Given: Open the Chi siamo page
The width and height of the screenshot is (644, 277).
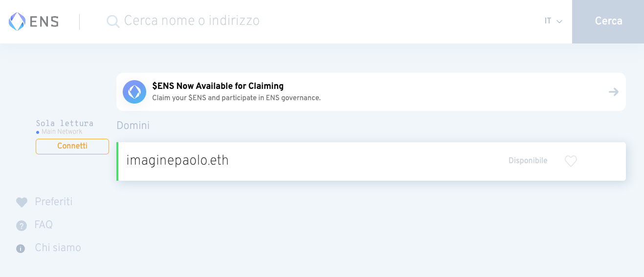Looking at the screenshot, I should point(58,248).
